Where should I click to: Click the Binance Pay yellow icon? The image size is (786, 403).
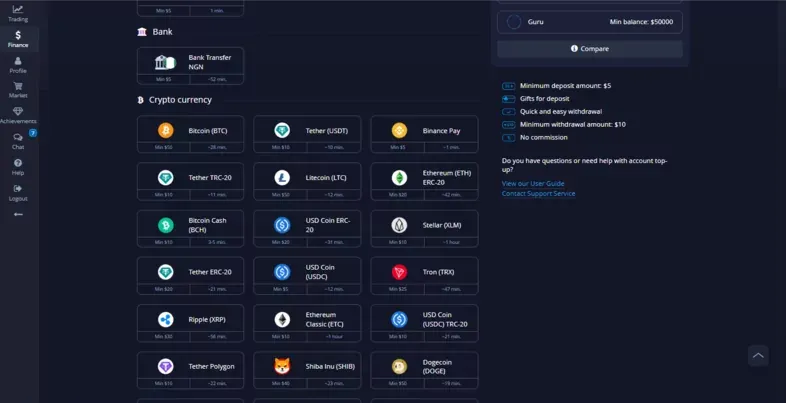coord(400,130)
